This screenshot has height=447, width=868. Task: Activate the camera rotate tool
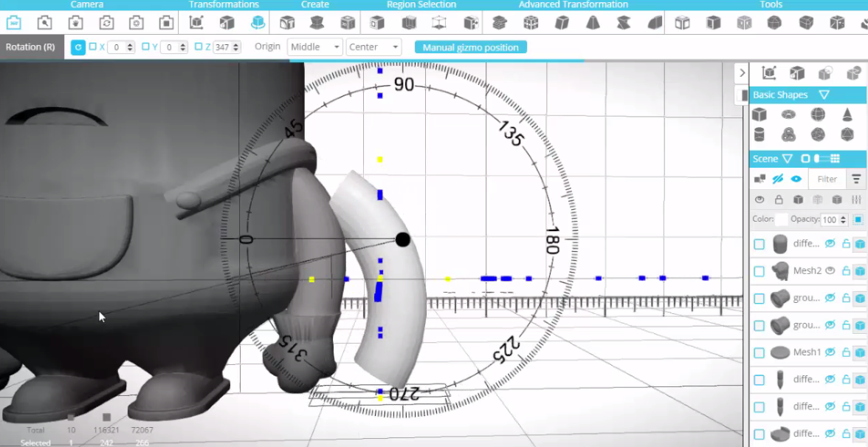coord(106,23)
